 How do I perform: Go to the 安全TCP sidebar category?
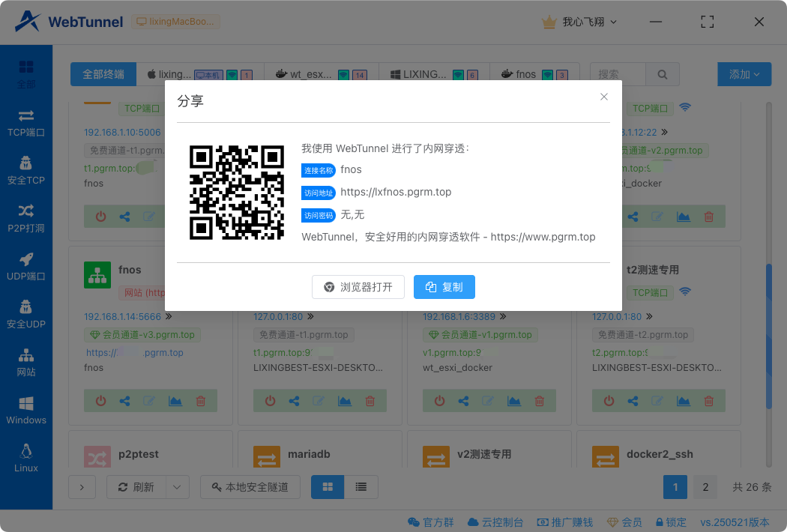26,169
